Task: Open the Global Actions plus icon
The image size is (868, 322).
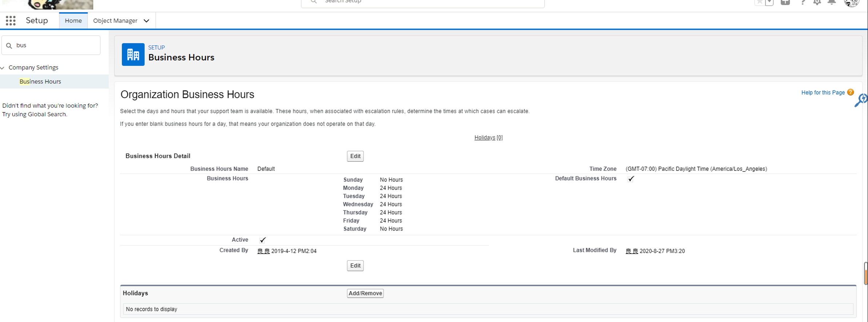Action: 785,2
